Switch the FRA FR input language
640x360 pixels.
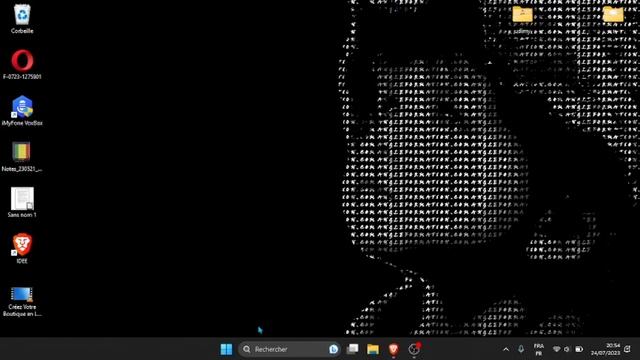539,349
